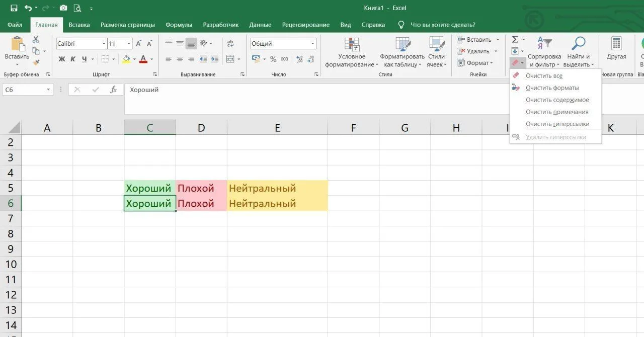Activate the Format Painter brush
Image resolution: width=644 pixels, height=337 pixels.
click(x=36, y=62)
